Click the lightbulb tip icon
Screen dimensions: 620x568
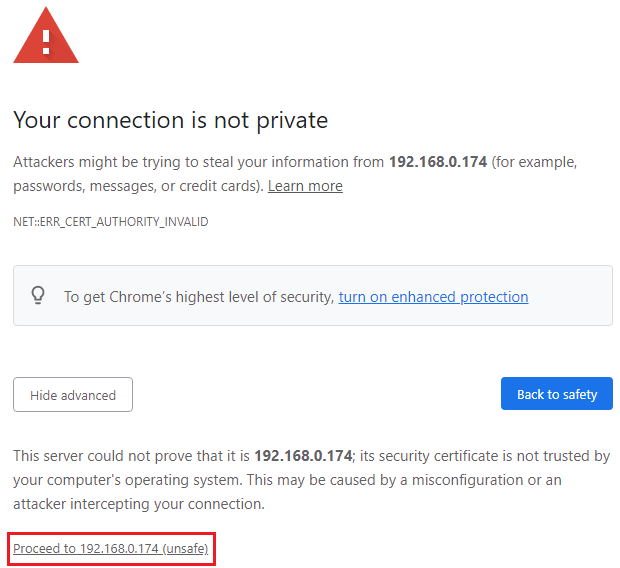(x=39, y=296)
